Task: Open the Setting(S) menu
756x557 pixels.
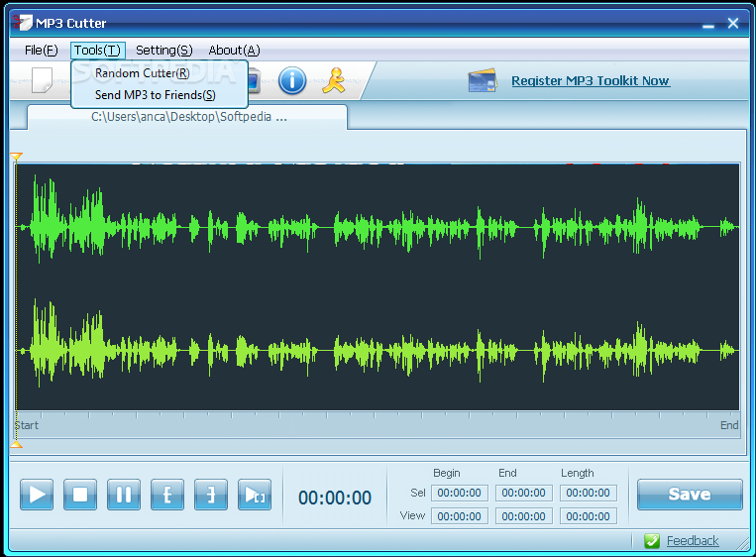Action: (164, 51)
